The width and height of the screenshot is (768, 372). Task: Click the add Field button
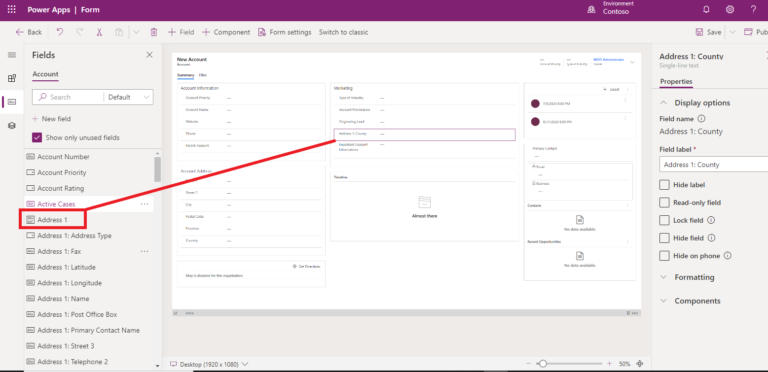pyautogui.click(x=181, y=32)
